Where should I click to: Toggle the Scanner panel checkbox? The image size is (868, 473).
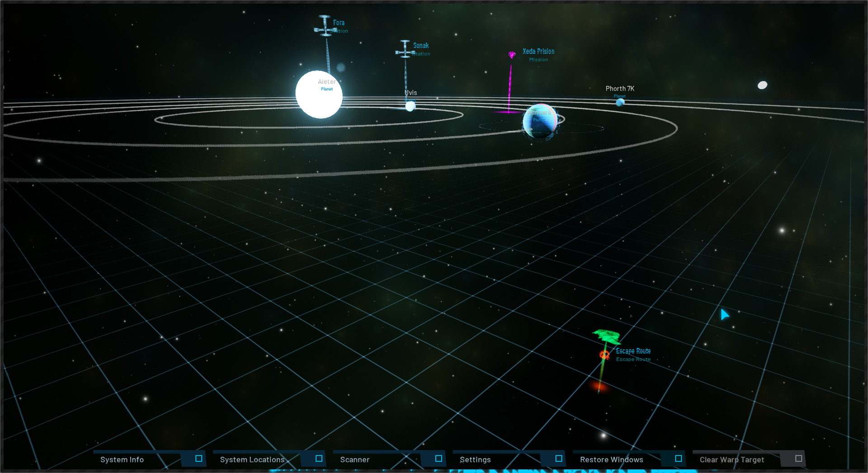tap(437, 459)
